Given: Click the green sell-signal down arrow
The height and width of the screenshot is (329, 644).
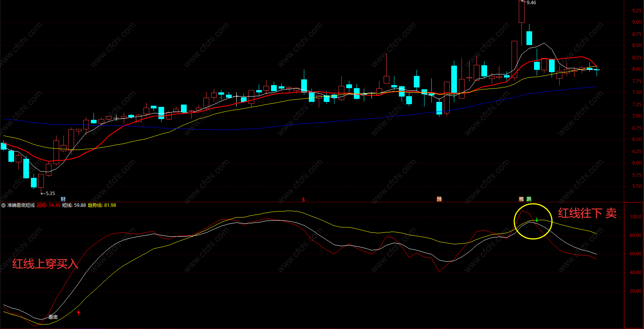Looking at the screenshot, I should [x=537, y=220].
